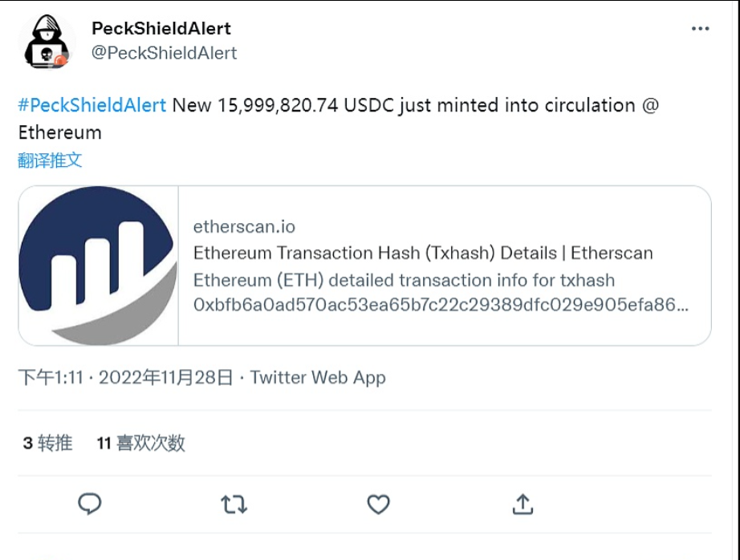Image resolution: width=740 pixels, height=560 pixels.
Task: Click the PeckShieldAlert hacker avatar
Action: click(47, 43)
